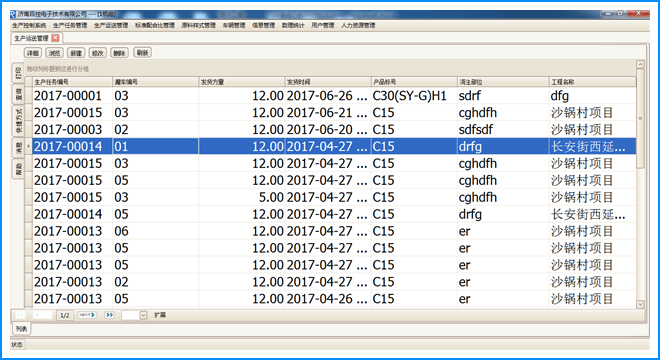Click the 刷新 button

[x=142, y=53]
